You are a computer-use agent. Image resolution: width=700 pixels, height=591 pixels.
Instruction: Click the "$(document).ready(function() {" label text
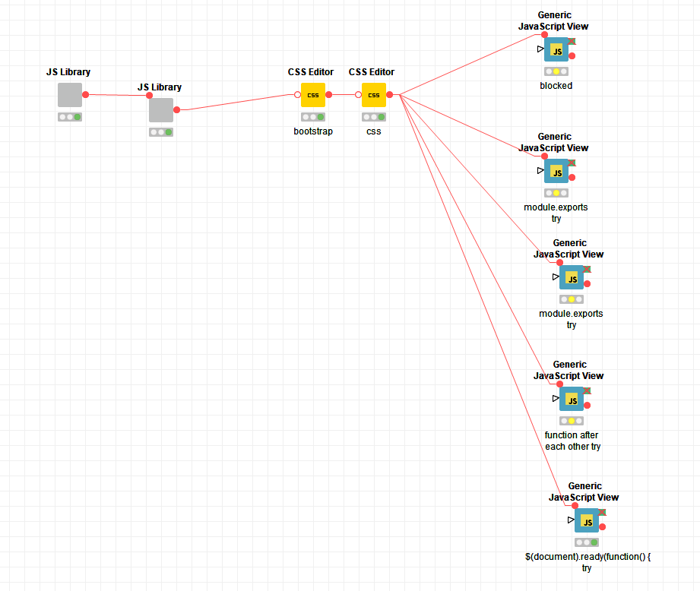[588, 557]
